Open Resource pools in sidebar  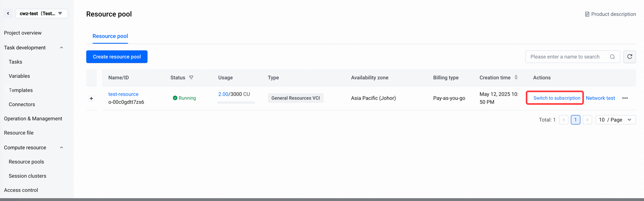[x=26, y=162]
